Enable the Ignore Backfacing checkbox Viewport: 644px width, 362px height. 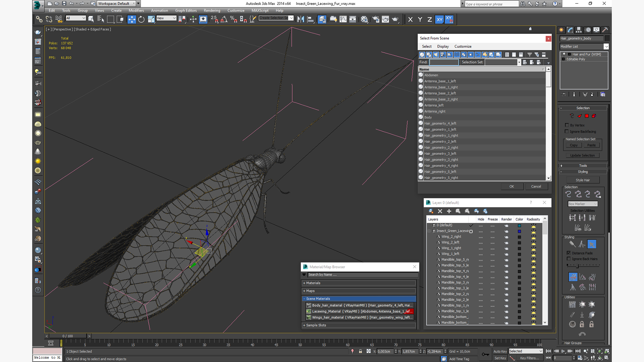click(x=567, y=131)
